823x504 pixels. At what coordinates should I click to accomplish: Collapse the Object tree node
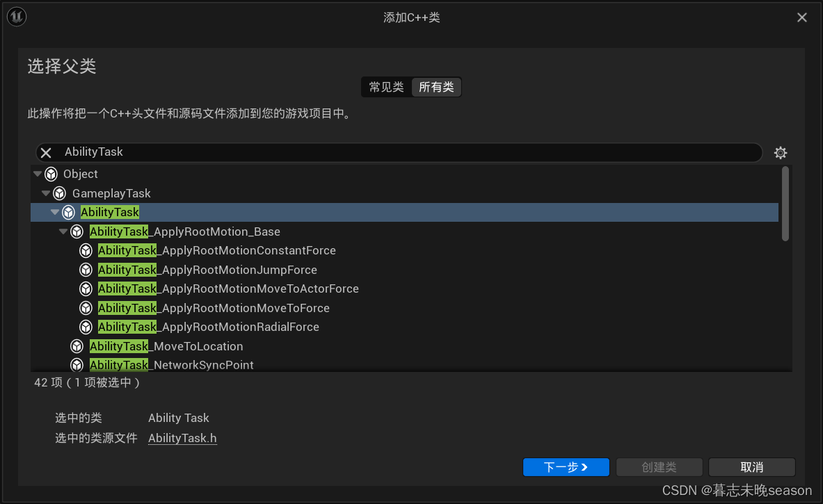(38, 174)
